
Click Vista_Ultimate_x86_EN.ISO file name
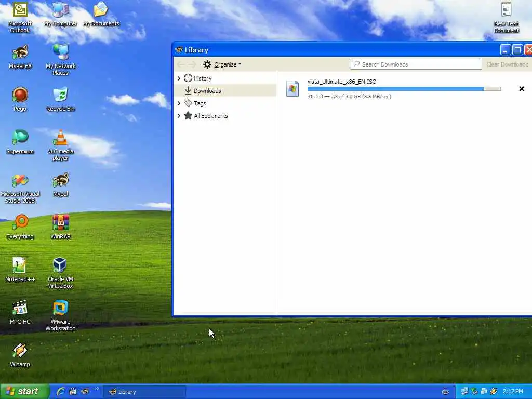342,82
